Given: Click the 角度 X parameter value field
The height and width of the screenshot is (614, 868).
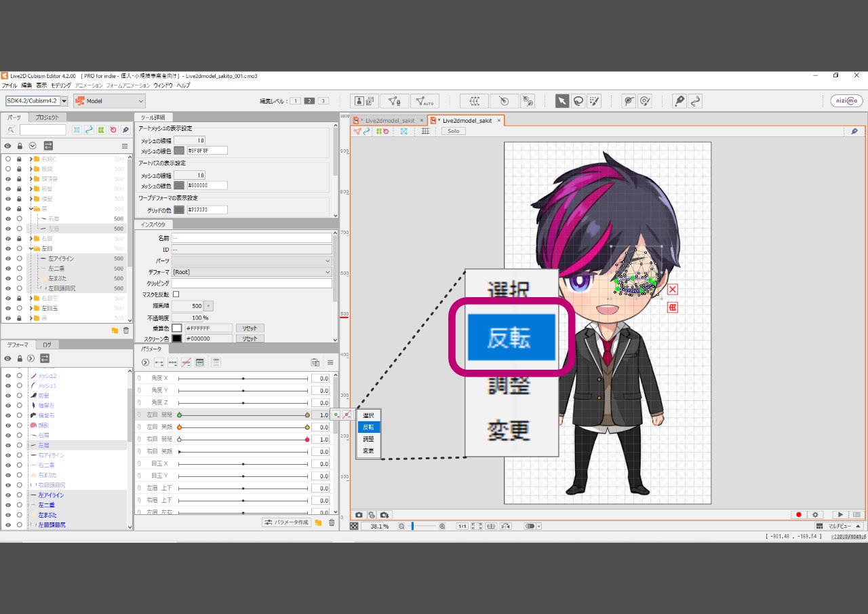Looking at the screenshot, I should pyautogui.click(x=320, y=379).
